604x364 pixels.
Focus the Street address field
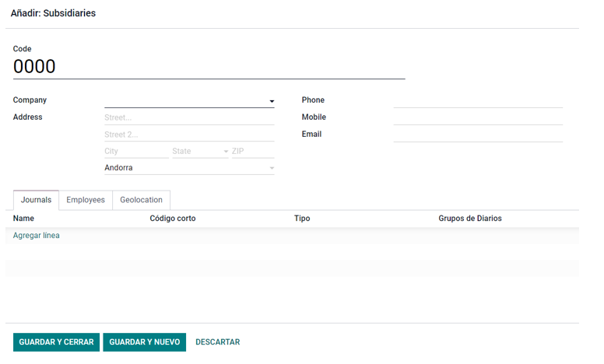(x=189, y=117)
